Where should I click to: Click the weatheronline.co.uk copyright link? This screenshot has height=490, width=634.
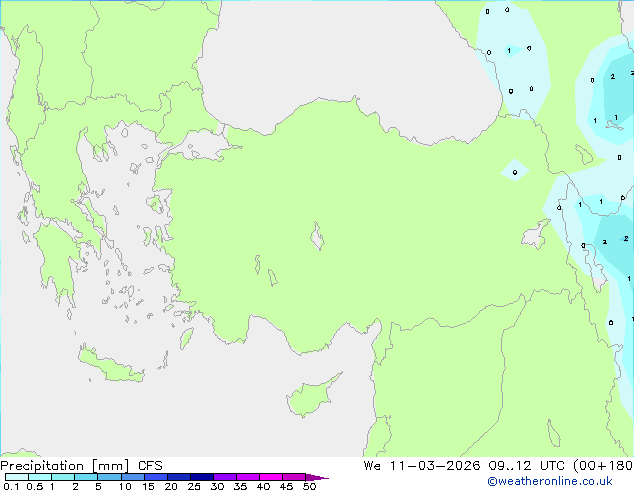(550, 481)
